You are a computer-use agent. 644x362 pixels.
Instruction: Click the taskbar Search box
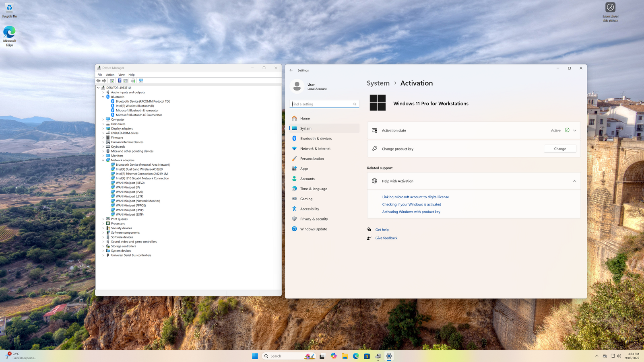289,356
